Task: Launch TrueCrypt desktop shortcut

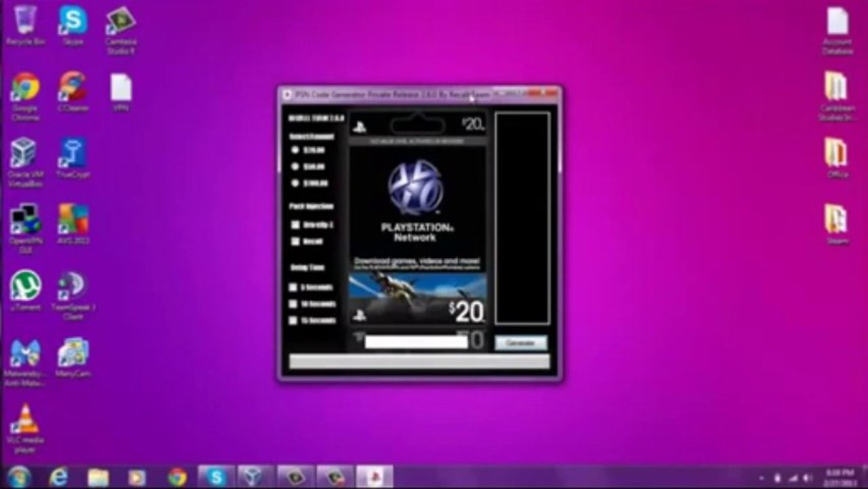Action: (x=73, y=158)
